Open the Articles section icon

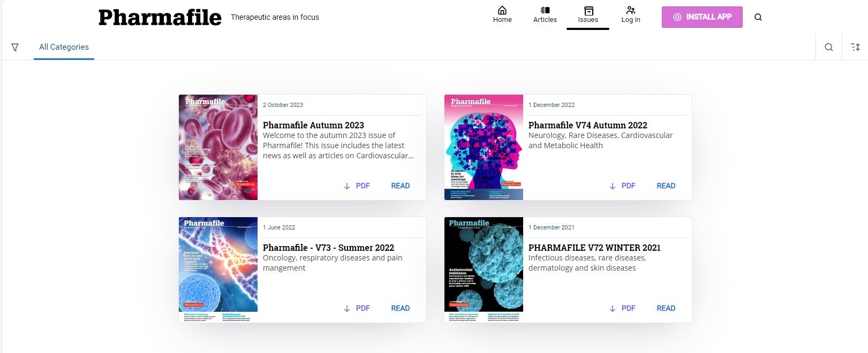[x=545, y=10]
